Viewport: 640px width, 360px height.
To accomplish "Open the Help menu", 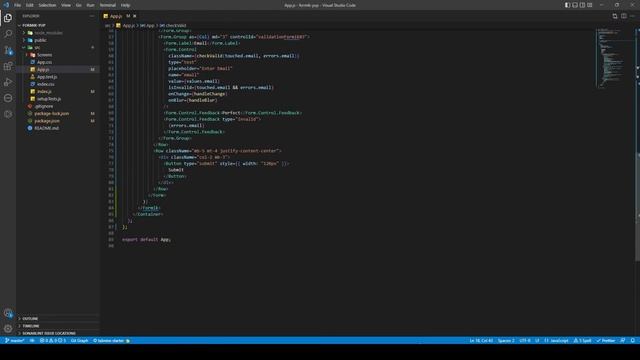I will [125, 5].
